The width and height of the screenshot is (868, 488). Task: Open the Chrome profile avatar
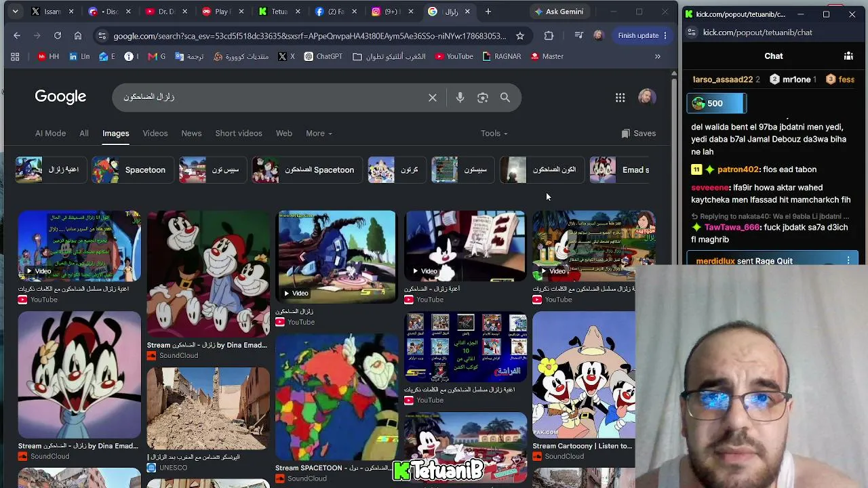pos(598,35)
